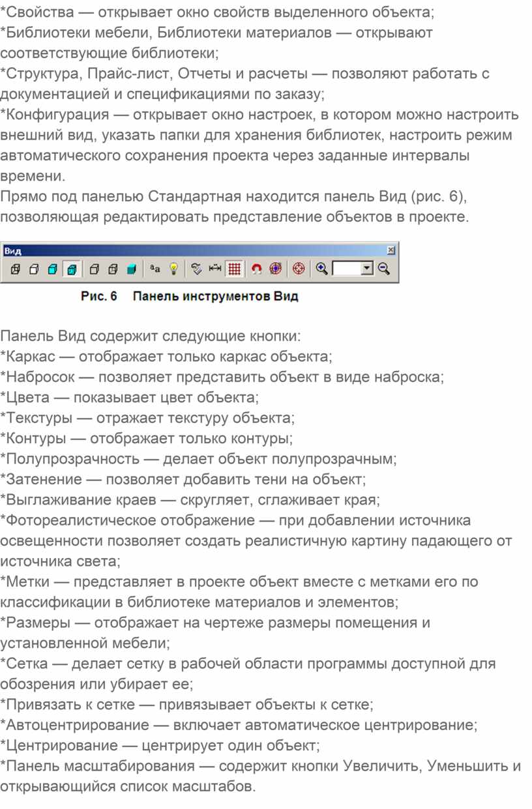This screenshot has height=809, width=532.
Task: Zoom in with the magnifier plus icon
Action: [x=321, y=268]
